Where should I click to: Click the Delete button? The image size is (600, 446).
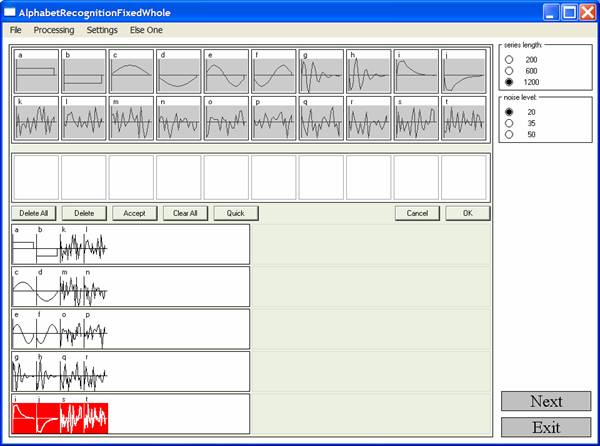(x=84, y=213)
